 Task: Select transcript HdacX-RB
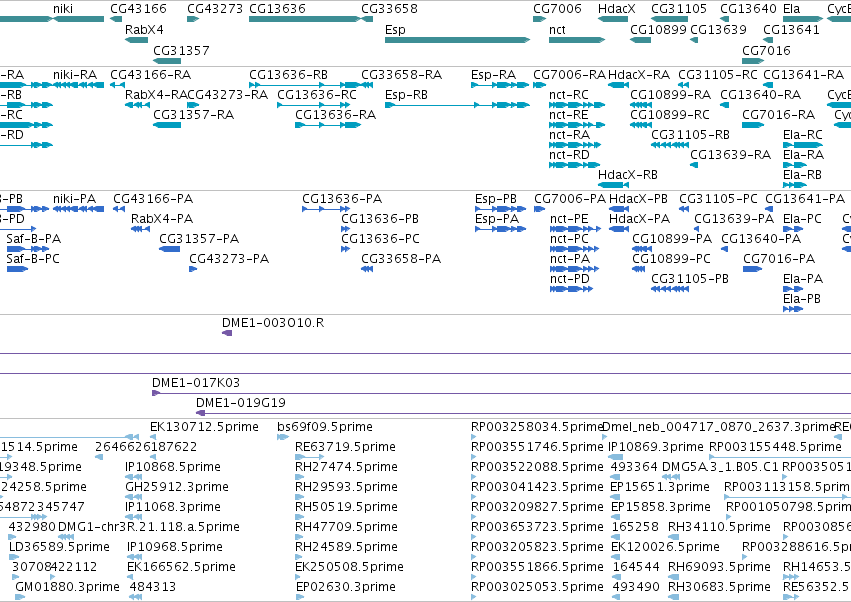click(614, 185)
